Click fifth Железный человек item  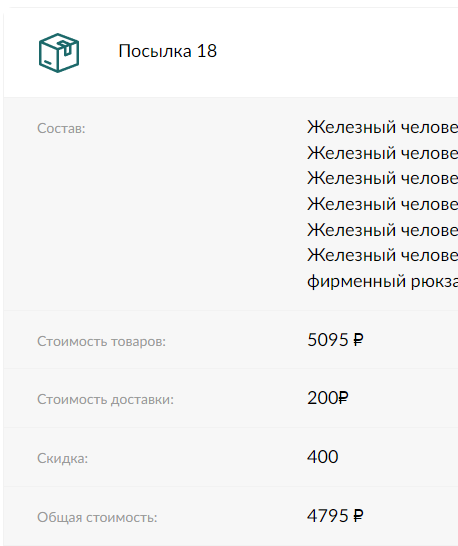pyautogui.click(x=382, y=229)
